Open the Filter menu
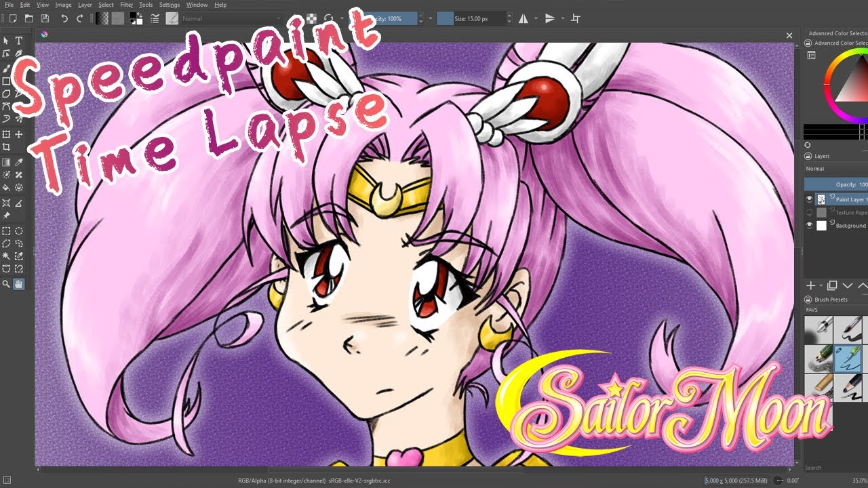 click(127, 5)
